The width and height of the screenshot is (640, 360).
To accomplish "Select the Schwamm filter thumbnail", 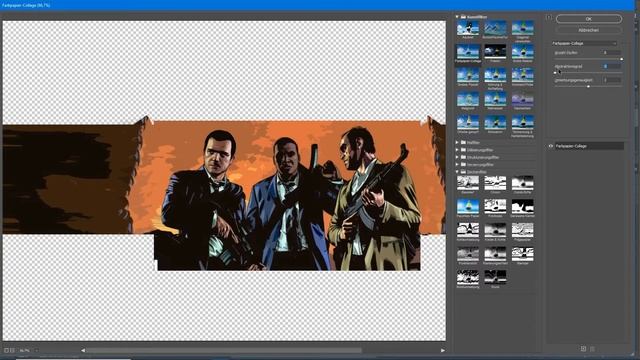I will click(495, 122).
